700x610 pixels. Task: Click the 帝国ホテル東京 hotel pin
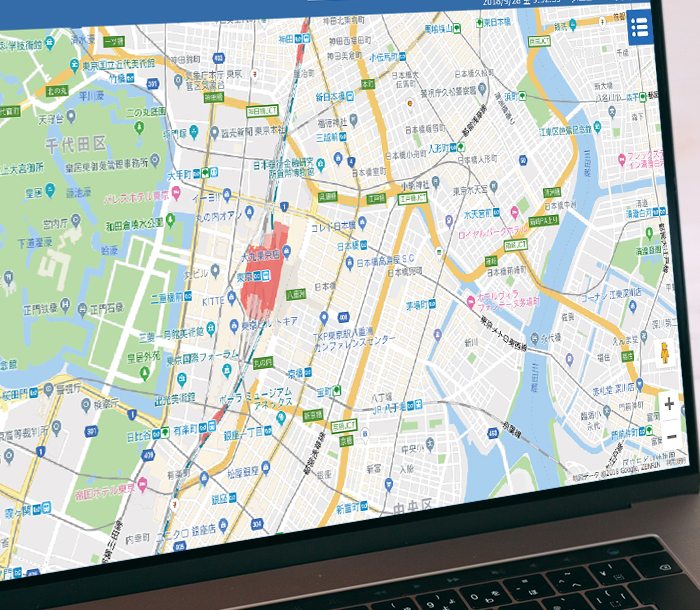(x=142, y=484)
